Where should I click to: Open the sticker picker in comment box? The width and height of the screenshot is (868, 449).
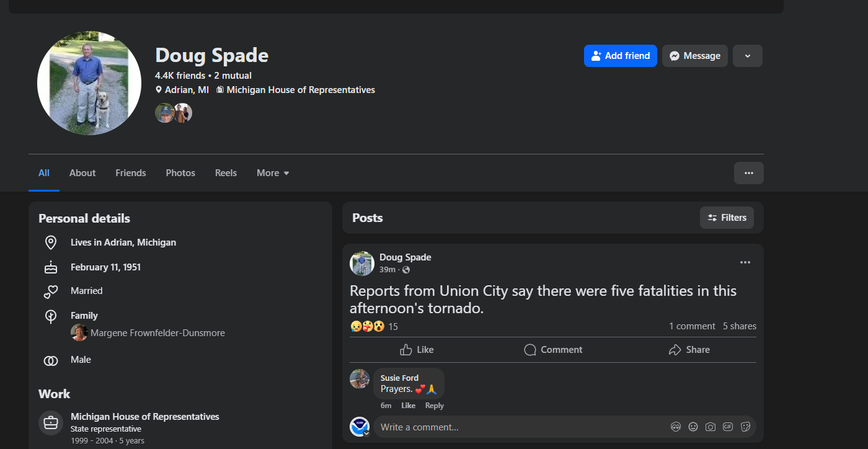pyautogui.click(x=745, y=427)
